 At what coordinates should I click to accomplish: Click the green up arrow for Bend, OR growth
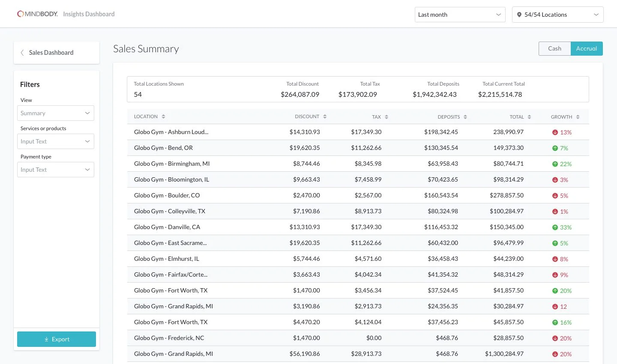point(555,148)
